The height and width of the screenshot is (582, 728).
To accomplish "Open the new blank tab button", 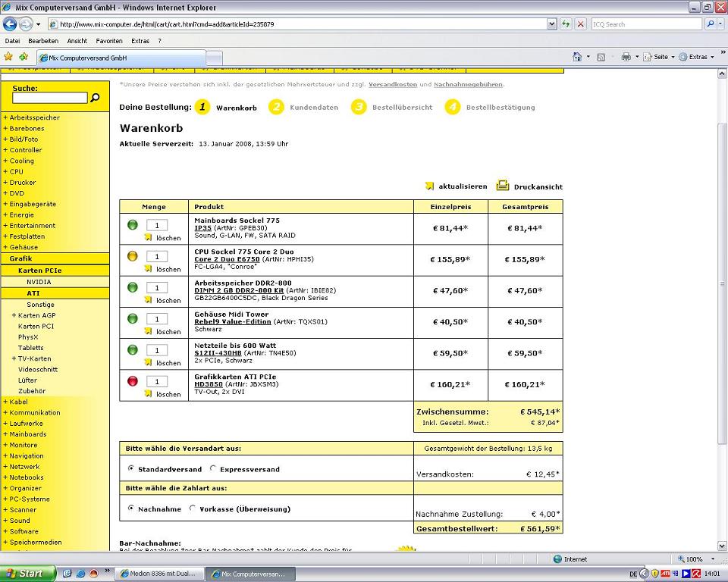I will pyautogui.click(x=214, y=58).
